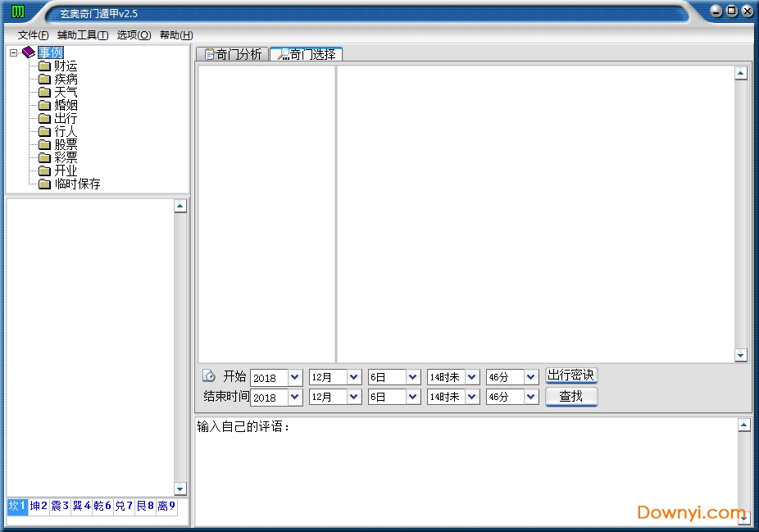The height and width of the screenshot is (532, 759).
Task: Click the folder icon for 股票
Action: click(44, 145)
